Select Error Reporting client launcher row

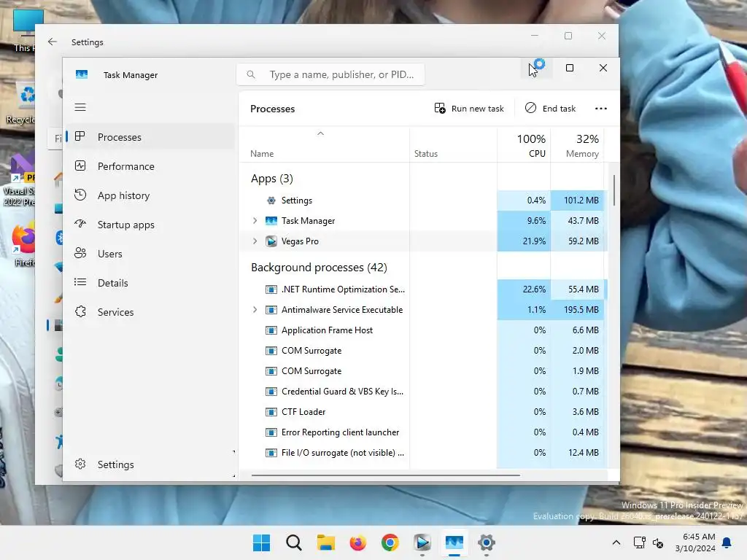pyautogui.click(x=424, y=432)
